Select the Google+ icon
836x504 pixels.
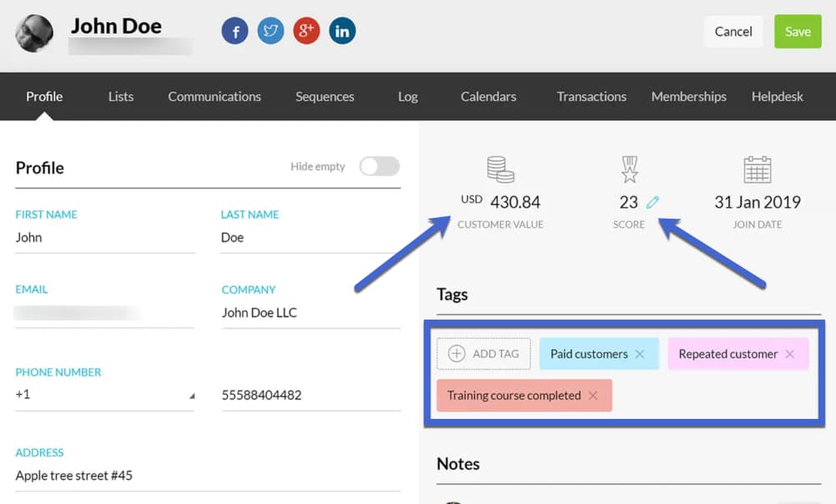306,30
